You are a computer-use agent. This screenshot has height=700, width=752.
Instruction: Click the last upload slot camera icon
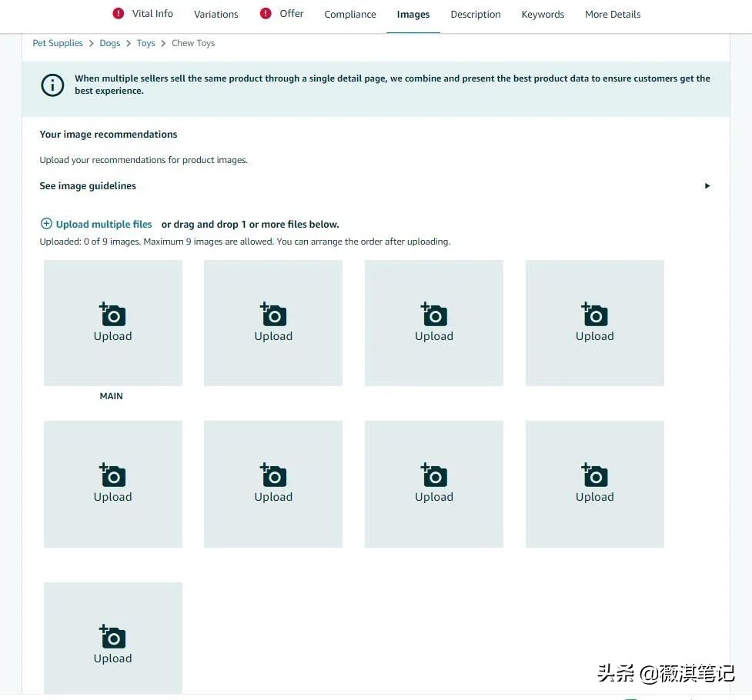click(112, 636)
